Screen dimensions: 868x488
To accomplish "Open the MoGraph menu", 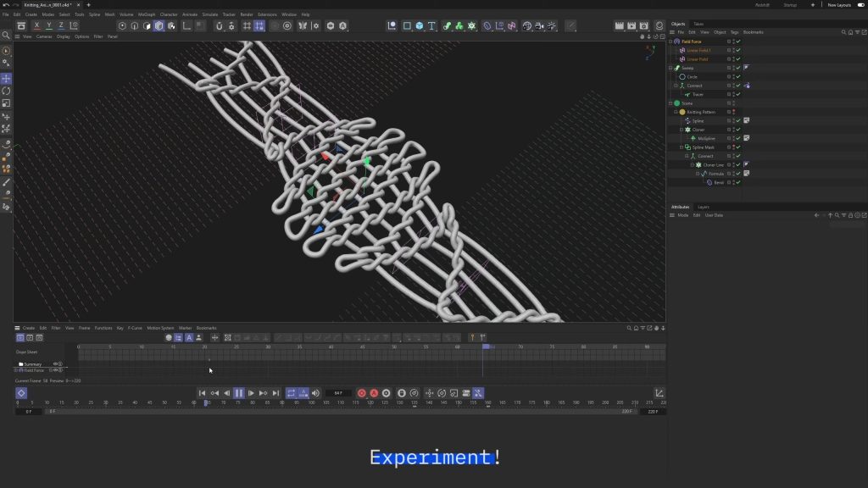I will tap(147, 14).
